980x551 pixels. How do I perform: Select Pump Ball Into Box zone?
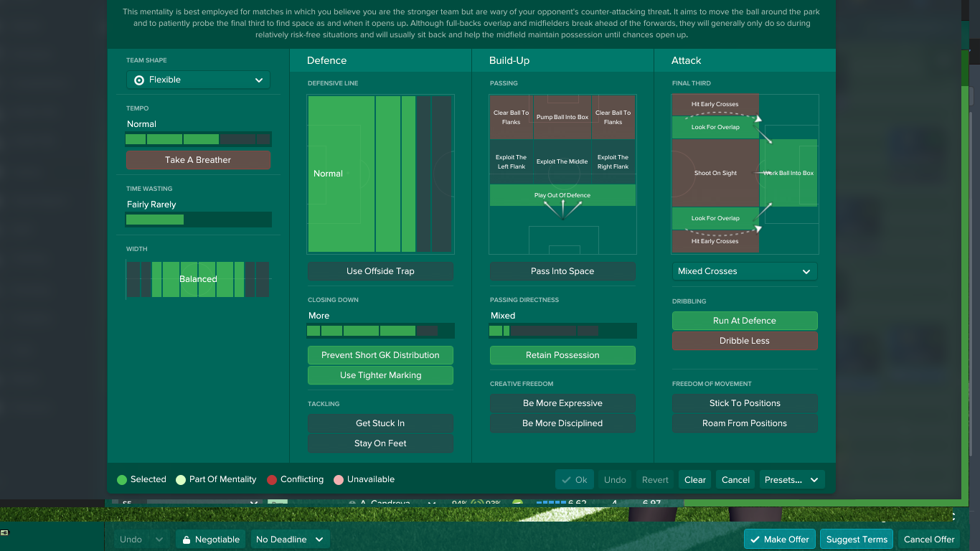click(x=562, y=117)
